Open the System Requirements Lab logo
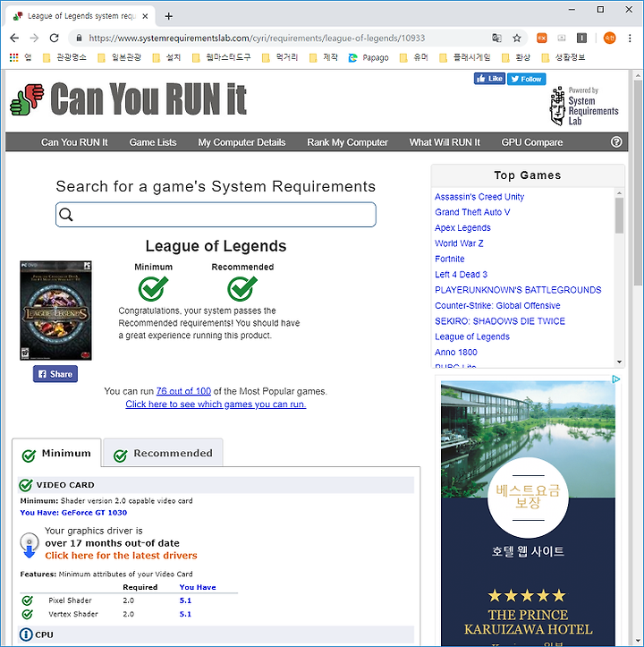Image resolution: width=644 pixels, height=647 pixels. pos(583,106)
